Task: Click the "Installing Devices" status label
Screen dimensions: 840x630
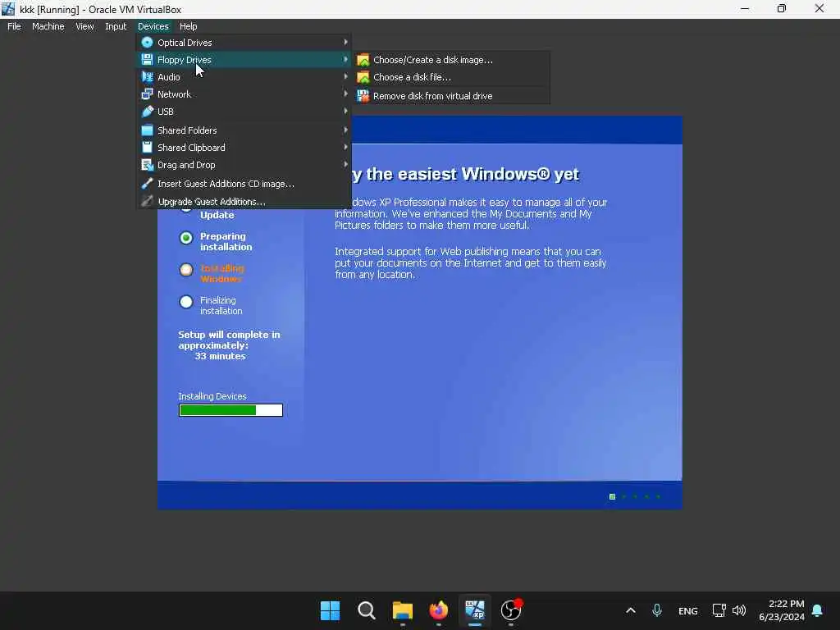Action: point(212,396)
